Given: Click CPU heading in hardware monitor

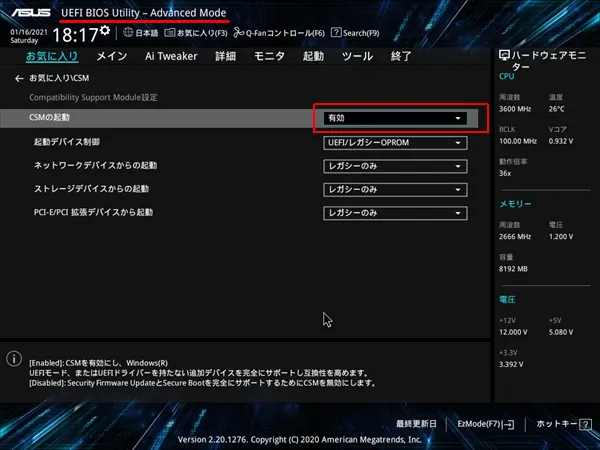Looking at the screenshot, I should tap(506, 76).
